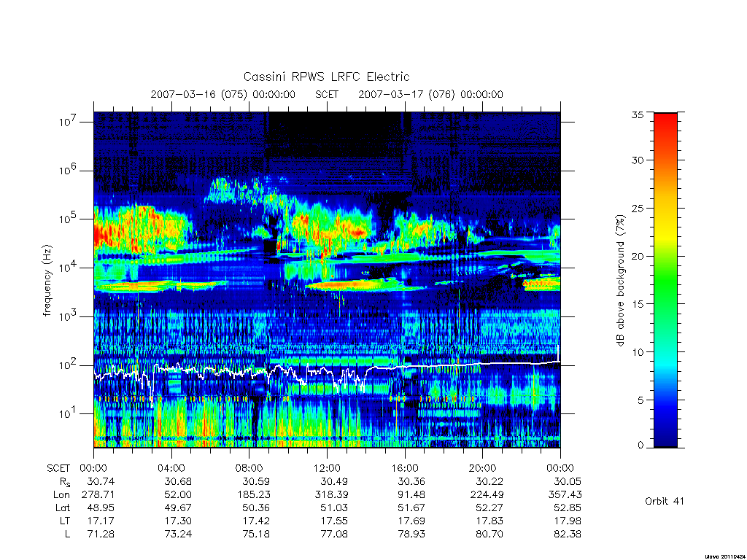Click the SCET tick label 12:00

click(x=328, y=468)
